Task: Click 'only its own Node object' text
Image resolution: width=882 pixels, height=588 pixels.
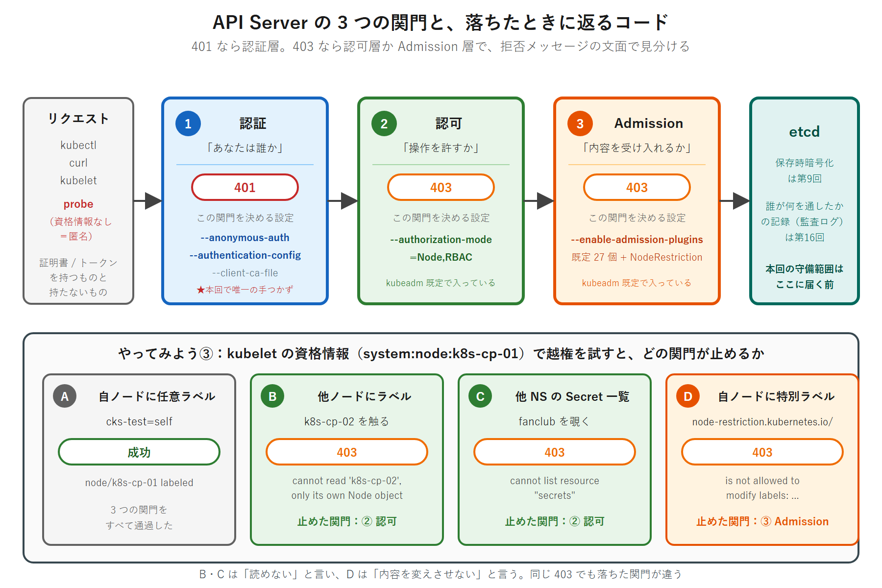Action: (x=347, y=495)
